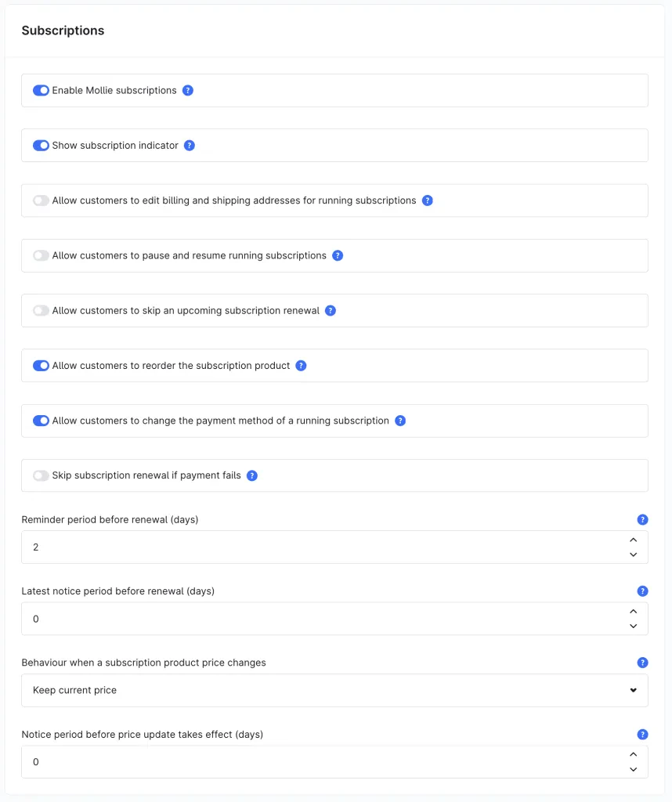Open help icon for Enable Mollie subscriptions

point(188,91)
